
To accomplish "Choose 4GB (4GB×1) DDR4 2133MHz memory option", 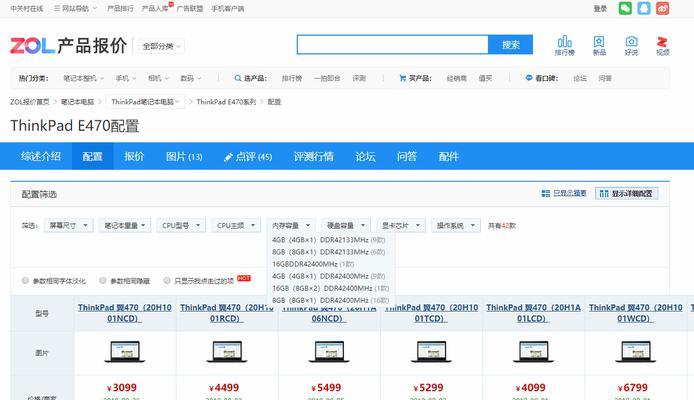I will [328, 240].
